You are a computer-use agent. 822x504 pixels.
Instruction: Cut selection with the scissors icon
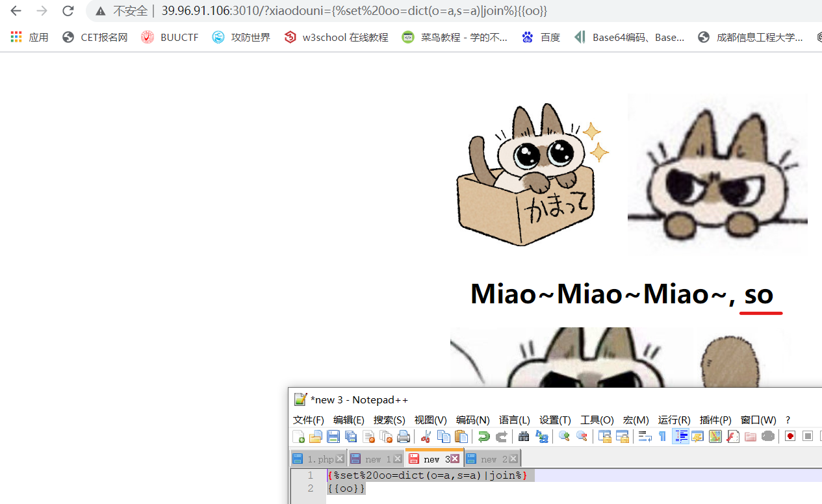[426, 436]
